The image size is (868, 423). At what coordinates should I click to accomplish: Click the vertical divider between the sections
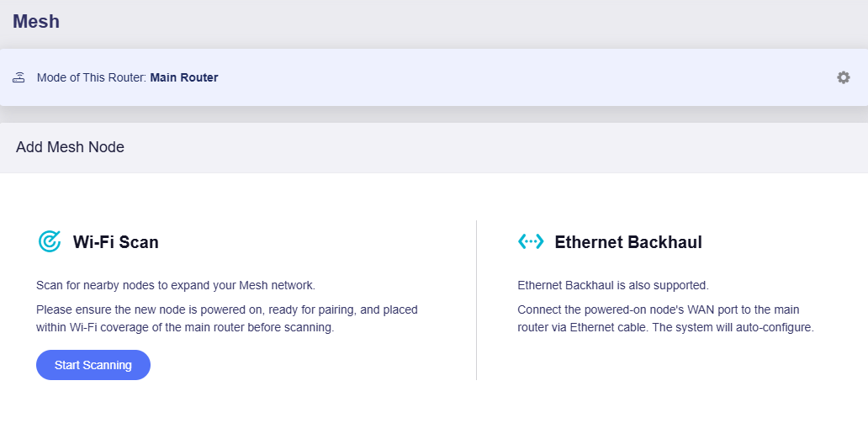click(476, 300)
